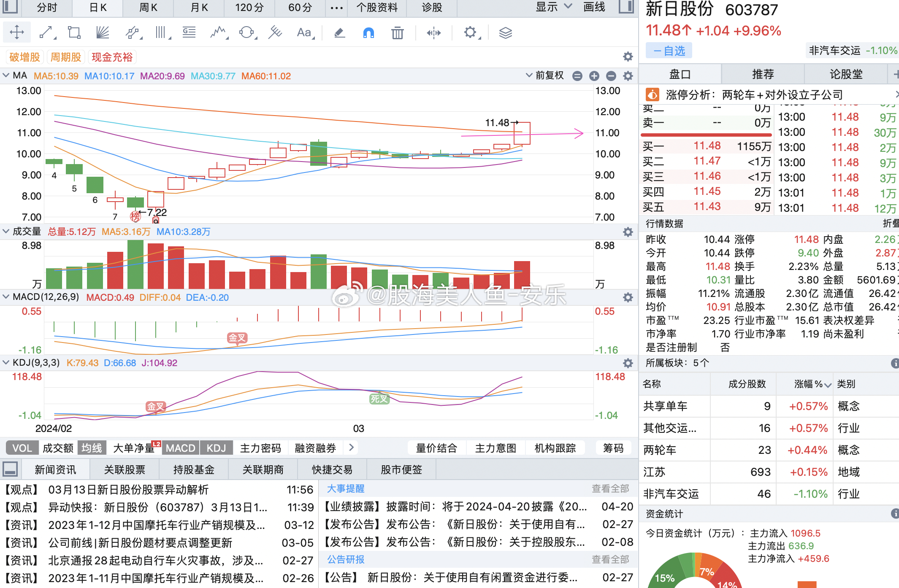Select the wave pattern drawing tool
This screenshot has width=899, height=588.
click(x=219, y=32)
